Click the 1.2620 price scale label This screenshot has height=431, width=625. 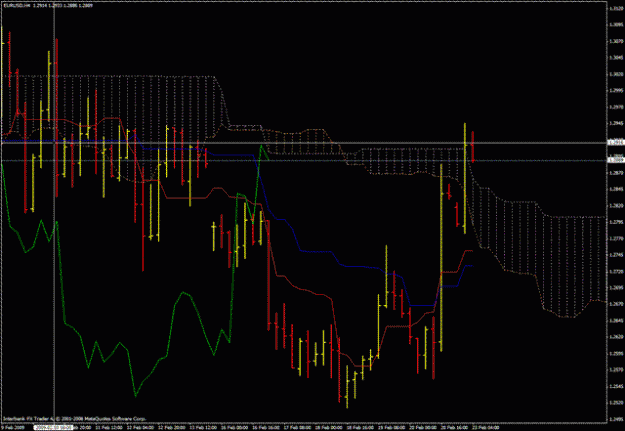(615, 337)
